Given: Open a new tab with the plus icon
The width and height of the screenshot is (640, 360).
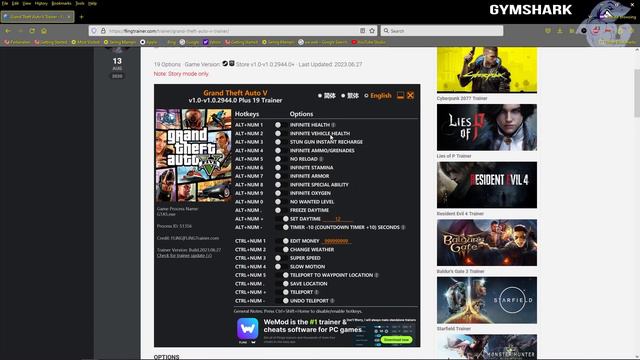Looking at the screenshot, I should tap(81, 17).
